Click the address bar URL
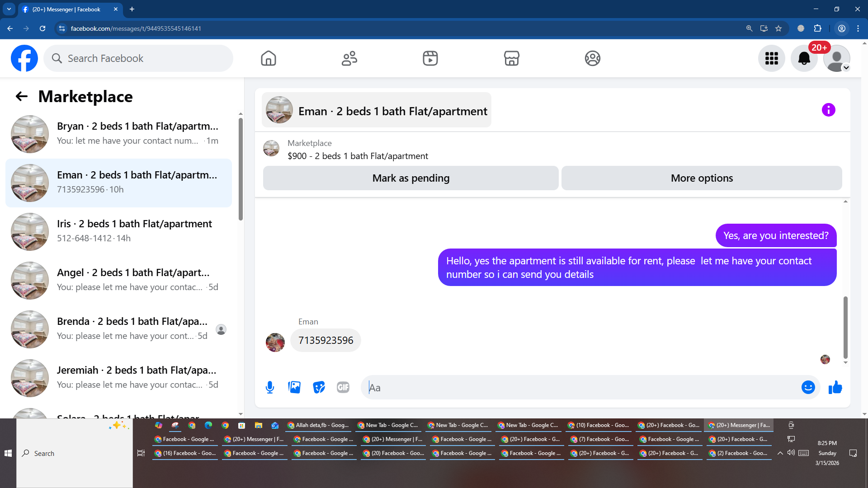Image resolution: width=868 pixels, height=488 pixels. 136,28
